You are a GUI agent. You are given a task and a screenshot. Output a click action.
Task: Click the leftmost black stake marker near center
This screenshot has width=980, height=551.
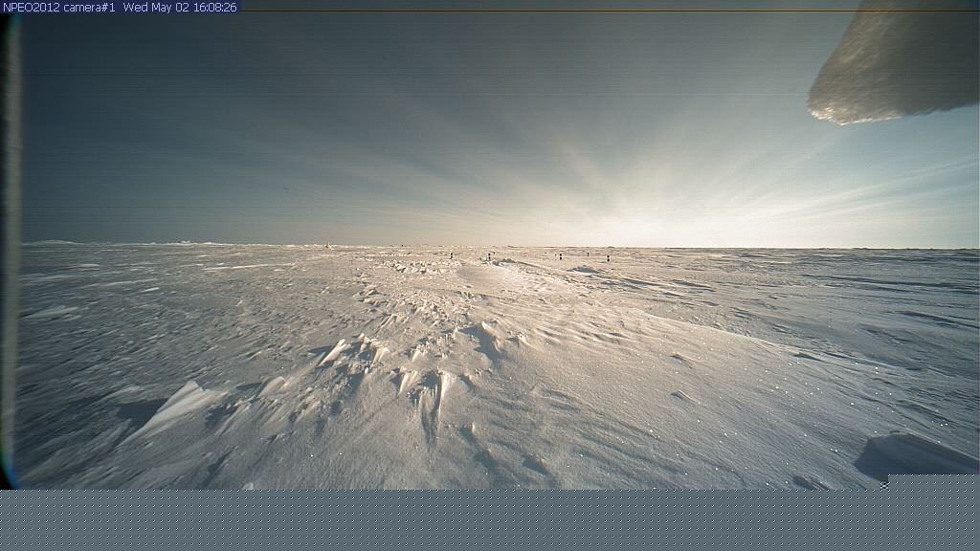(x=452, y=255)
